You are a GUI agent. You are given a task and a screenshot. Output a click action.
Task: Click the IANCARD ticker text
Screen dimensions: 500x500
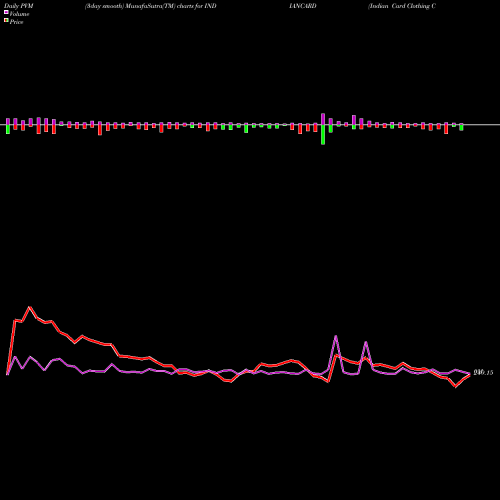pyautogui.click(x=303, y=6)
